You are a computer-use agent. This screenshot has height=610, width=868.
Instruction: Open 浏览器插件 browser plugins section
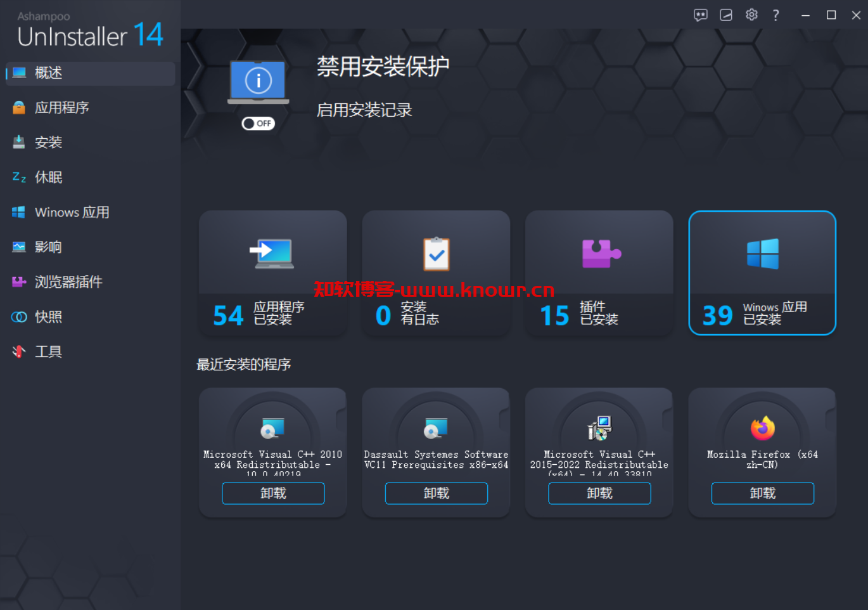point(91,282)
